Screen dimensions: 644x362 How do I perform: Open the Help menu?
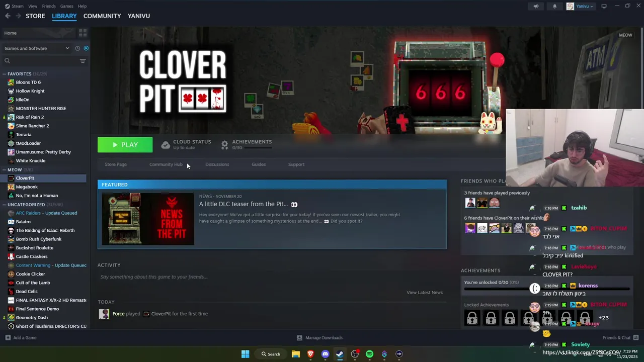tap(82, 6)
